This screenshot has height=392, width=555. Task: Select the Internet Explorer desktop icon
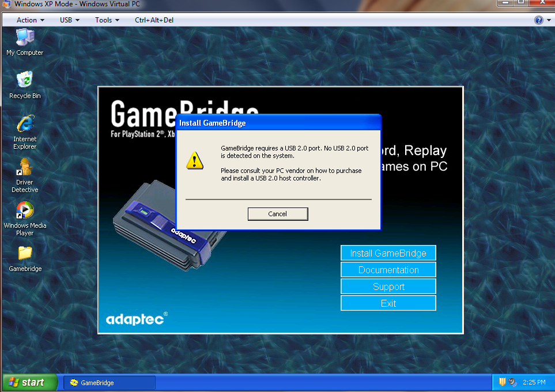pyautogui.click(x=25, y=132)
